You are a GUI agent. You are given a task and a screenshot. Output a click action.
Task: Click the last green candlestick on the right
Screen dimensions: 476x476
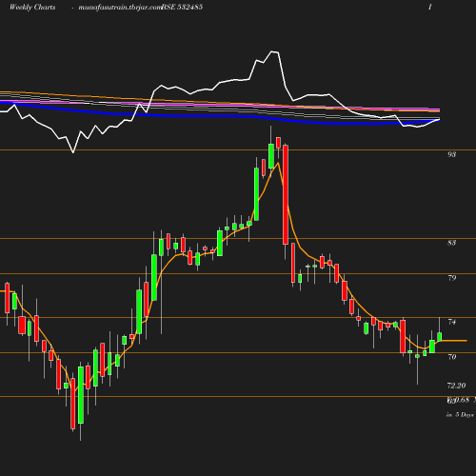coord(440,337)
